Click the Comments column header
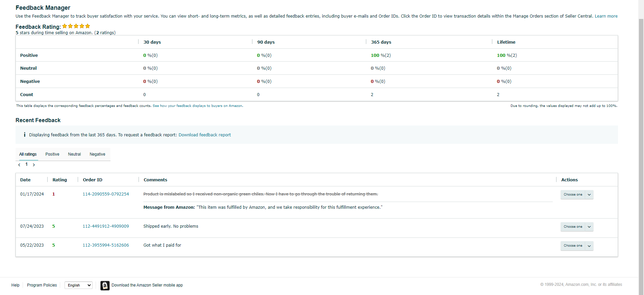Viewport: 644px width, 295px height. point(155,180)
